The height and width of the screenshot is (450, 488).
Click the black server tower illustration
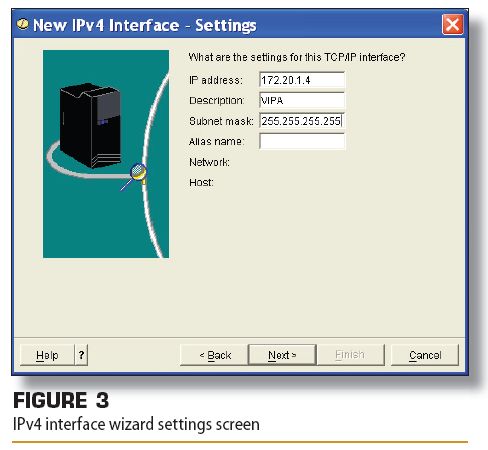point(90,126)
